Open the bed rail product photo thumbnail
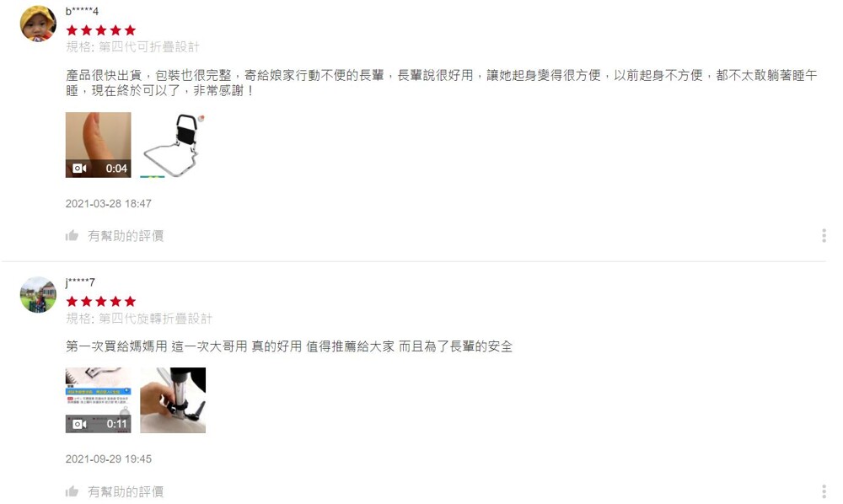843x504 pixels. pos(173,144)
